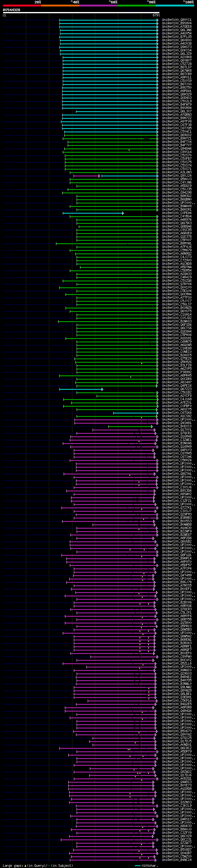The height and width of the screenshot is (868, 197).
Task: Select the UniRef100_Q67ZZ3 label
Action: click(x=177, y=389)
